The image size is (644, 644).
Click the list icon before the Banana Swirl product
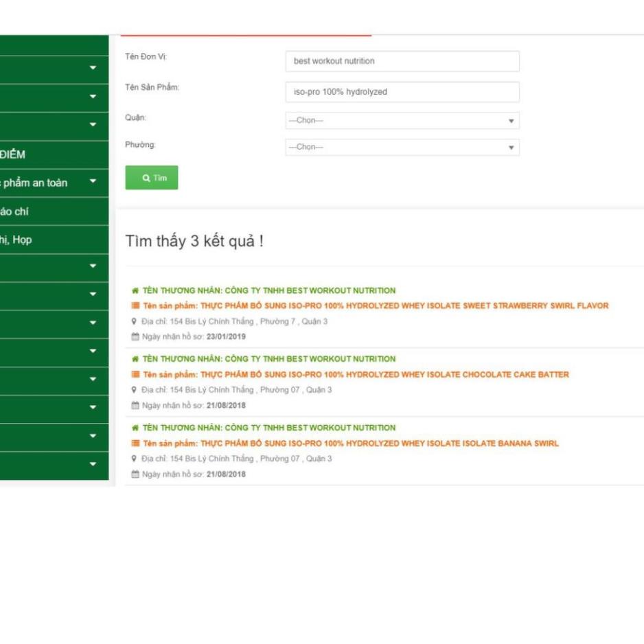click(135, 444)
